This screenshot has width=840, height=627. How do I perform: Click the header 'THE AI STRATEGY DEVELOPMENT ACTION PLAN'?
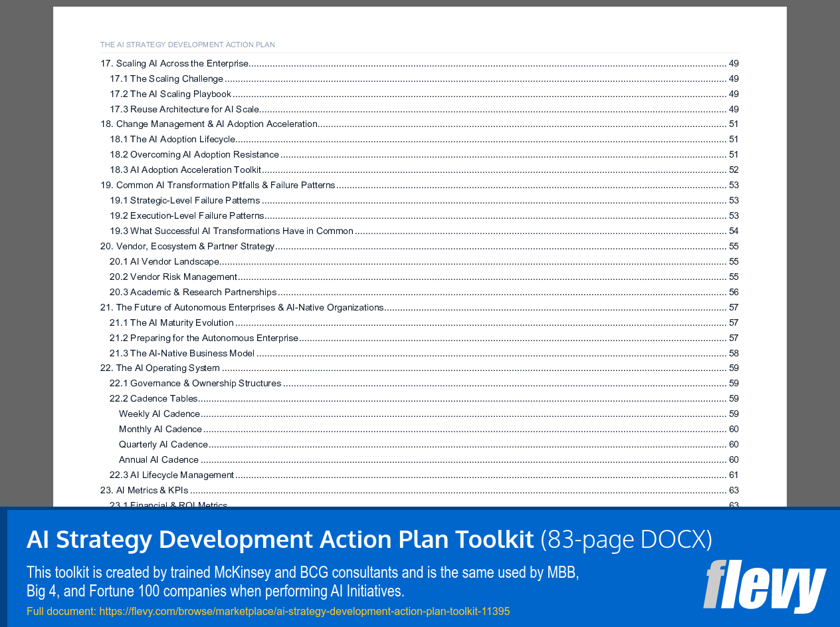[187, 45]
